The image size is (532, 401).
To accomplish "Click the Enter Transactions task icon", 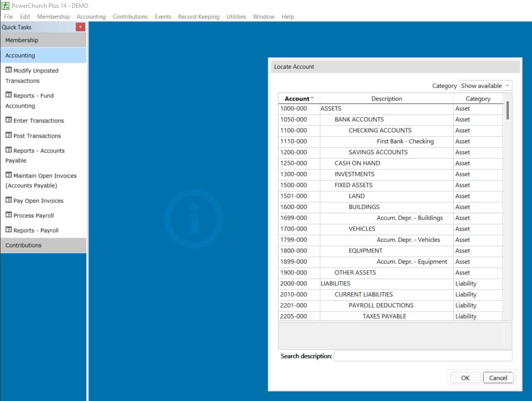I will [8, 120].
